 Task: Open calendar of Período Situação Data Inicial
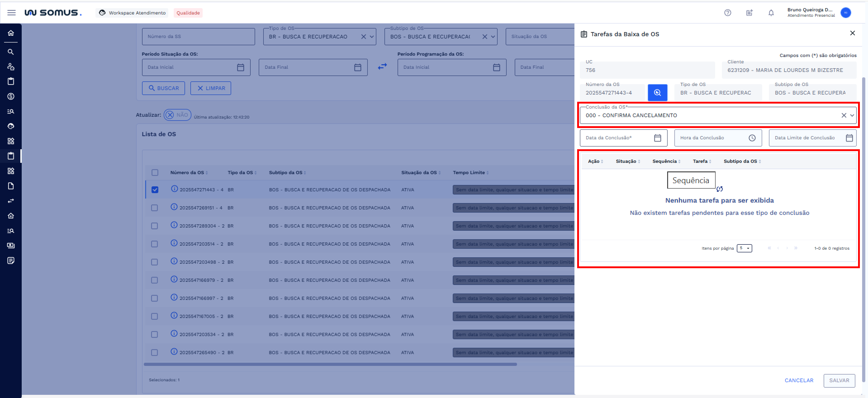pyautogui.click(x=241, y=67)
